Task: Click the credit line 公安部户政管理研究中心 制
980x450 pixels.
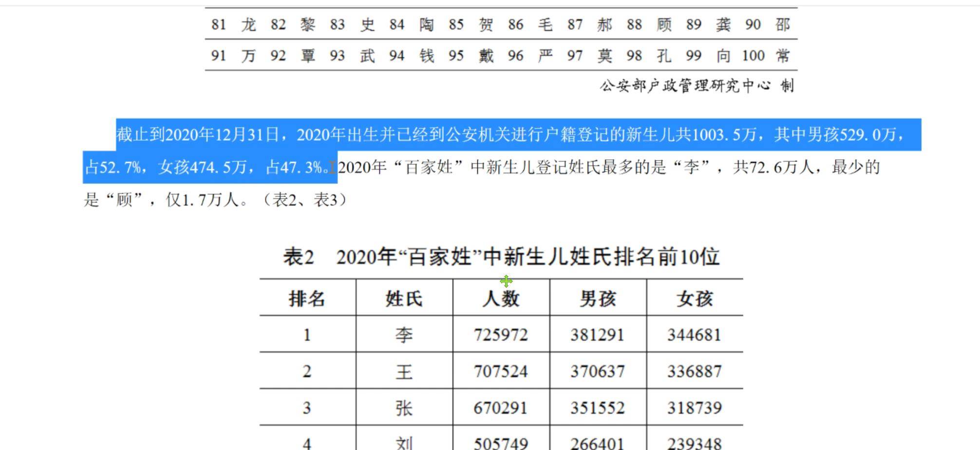Action: point(697,86)
